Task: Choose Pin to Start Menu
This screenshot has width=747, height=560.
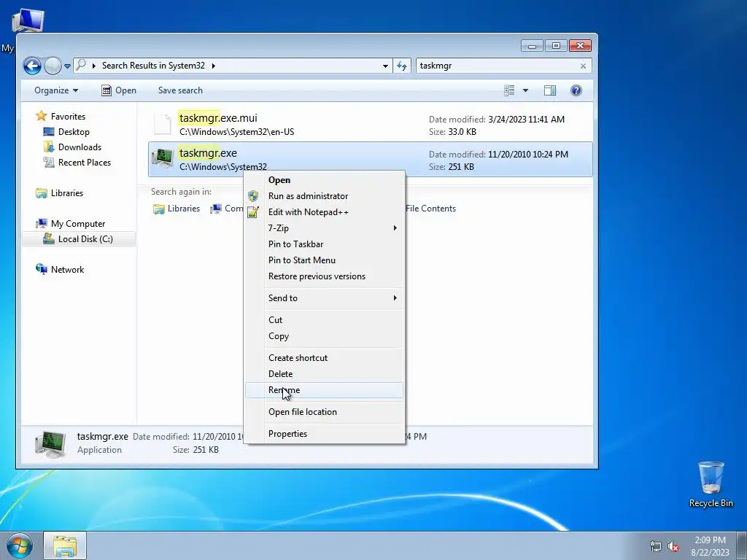Action: point(324,260)
